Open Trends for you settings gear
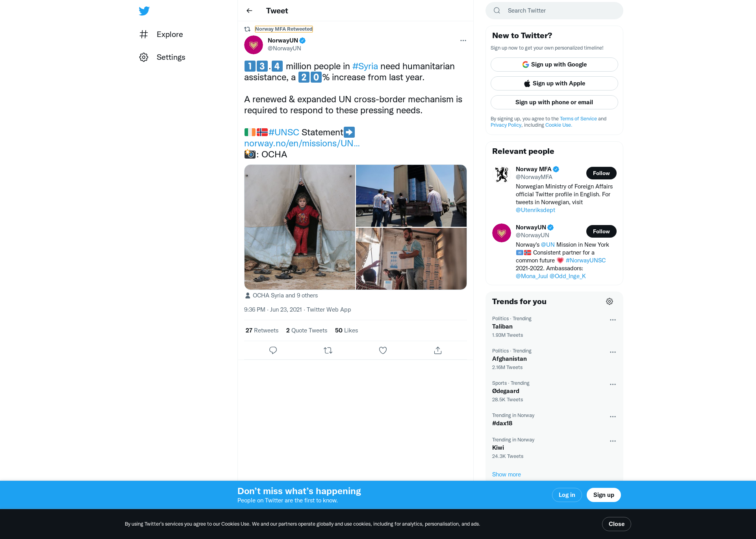Viewport: 756px width, 539px height. [610, 301]
